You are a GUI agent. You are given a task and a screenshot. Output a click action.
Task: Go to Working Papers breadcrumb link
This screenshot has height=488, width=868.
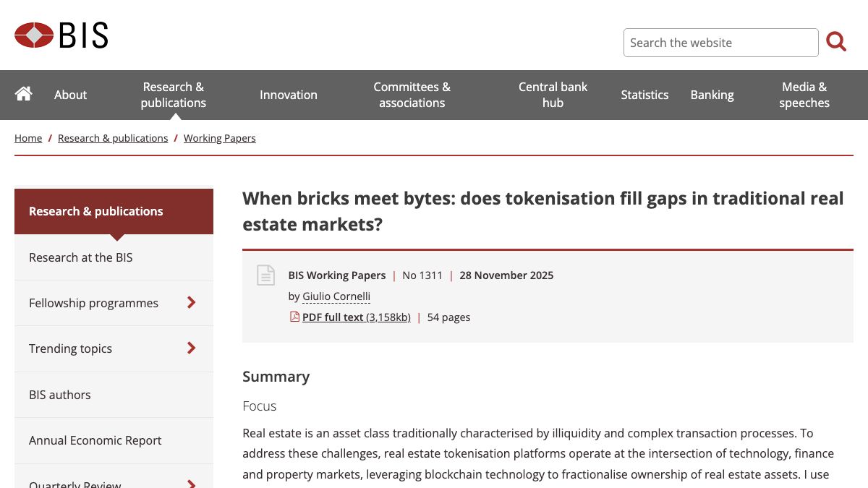point(219,138)
